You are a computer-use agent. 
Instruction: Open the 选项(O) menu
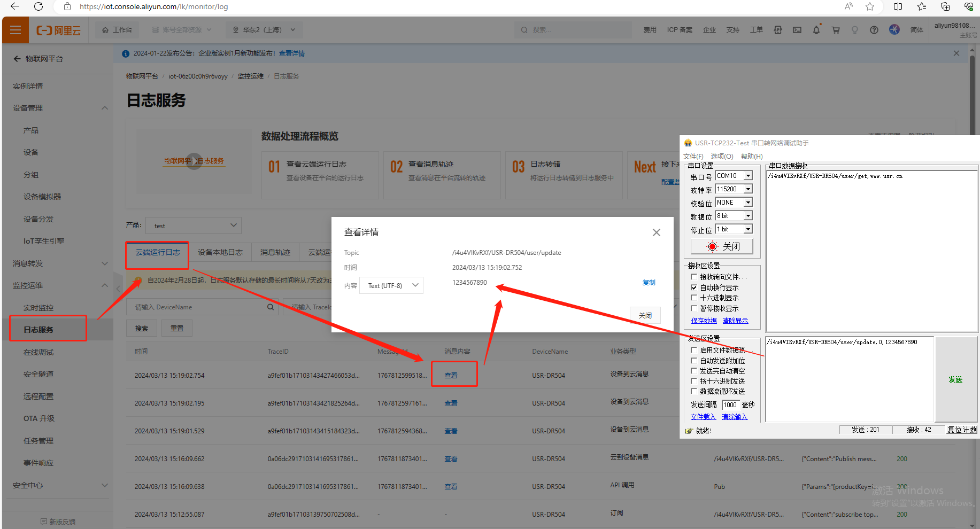tap(722, 157)
